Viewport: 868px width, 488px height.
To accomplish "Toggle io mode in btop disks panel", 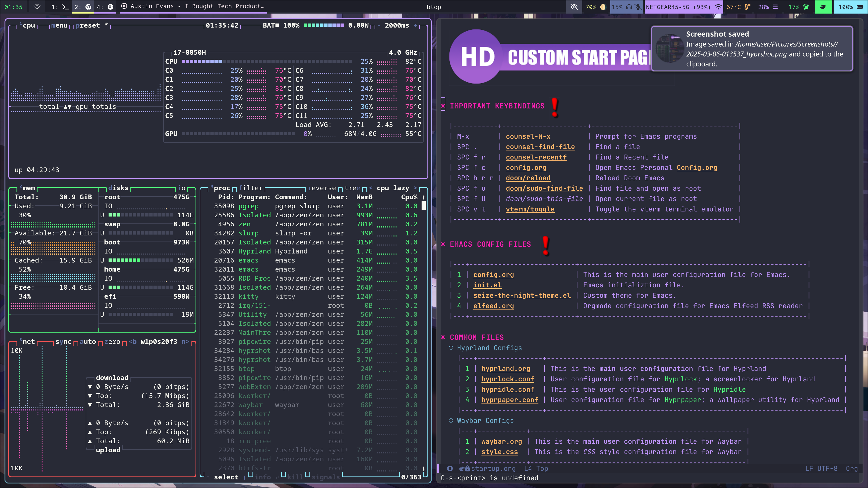I will click(x=181, y=188).
